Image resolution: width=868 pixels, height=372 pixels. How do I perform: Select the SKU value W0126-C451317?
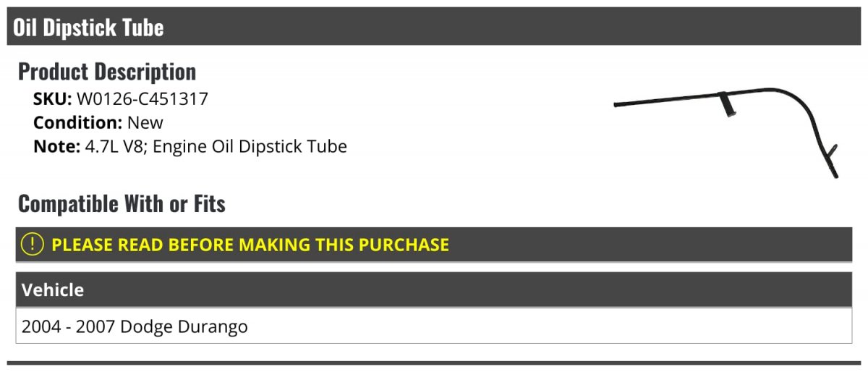142,99
